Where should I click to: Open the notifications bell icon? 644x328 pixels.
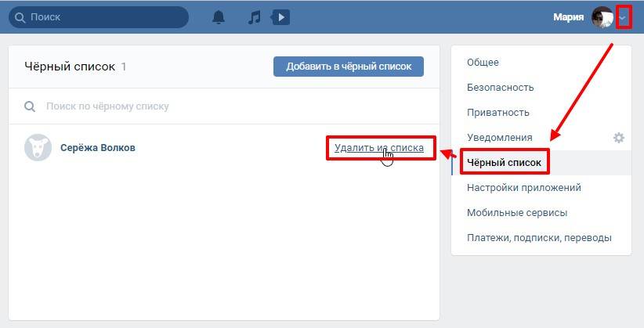pyautogui.click(x=219, y=17)
